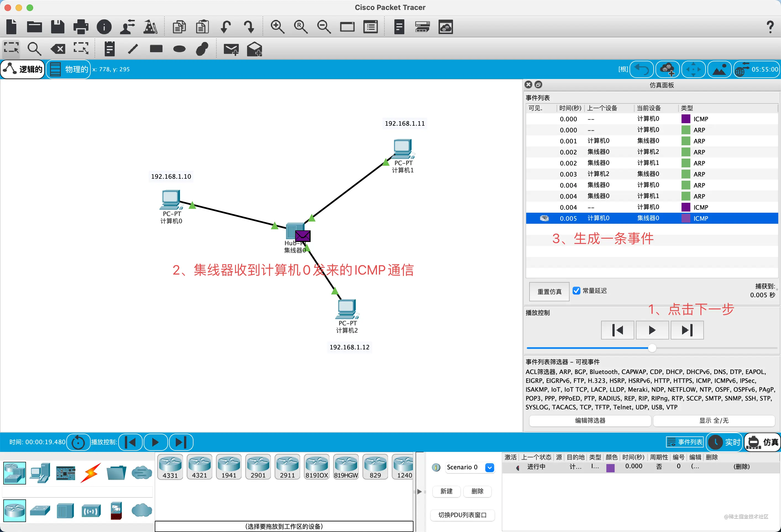Image resolution: width=781 pixels, height=532 pixels.
Task: Open the Scenario 0 dropdown
Action: (x=470, y=467)
